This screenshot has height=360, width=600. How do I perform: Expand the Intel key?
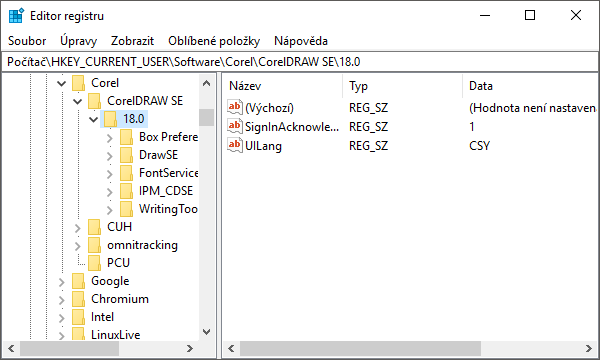pyautogui.click(x=62, y=318)
